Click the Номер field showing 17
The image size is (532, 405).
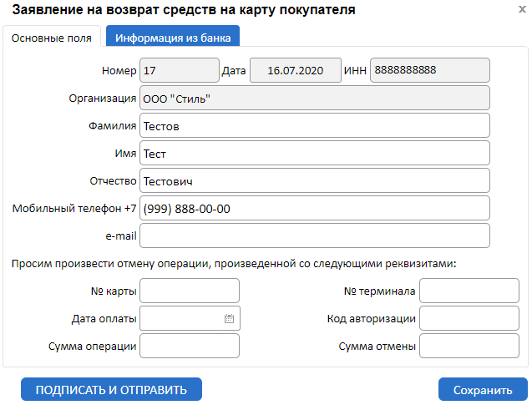[x=179, y=71]
